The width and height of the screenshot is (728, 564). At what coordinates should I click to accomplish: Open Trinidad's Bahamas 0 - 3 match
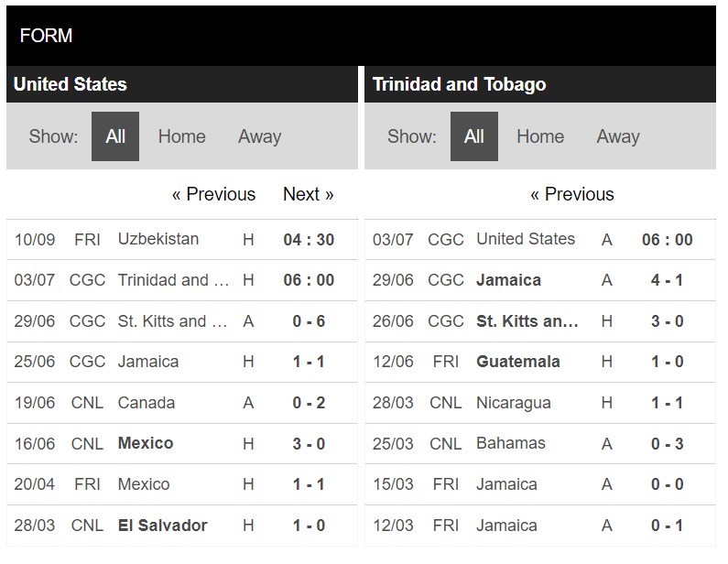pyautogui.click(x=511, y=443)
